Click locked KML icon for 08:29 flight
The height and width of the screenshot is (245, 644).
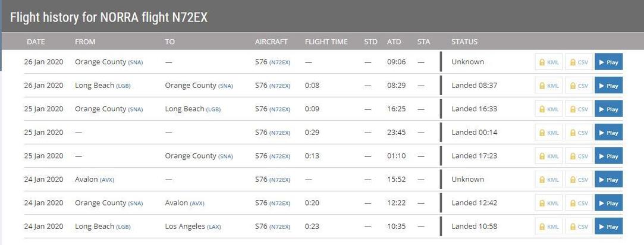click(549, 86)
